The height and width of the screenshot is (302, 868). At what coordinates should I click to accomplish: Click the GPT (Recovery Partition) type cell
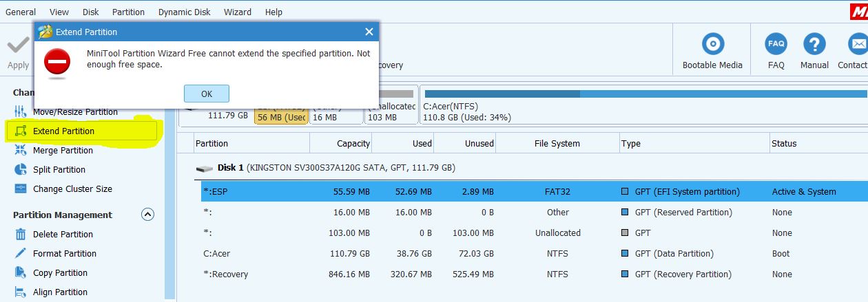[x=683, y=274]
